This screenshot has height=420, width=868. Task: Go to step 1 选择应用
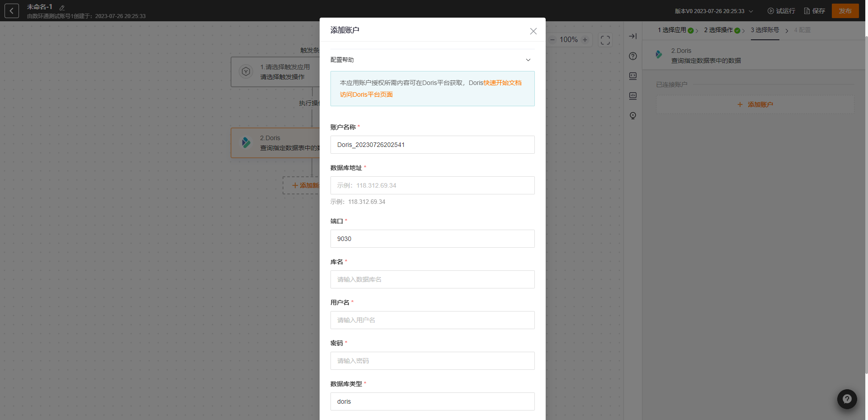[675, 30]
